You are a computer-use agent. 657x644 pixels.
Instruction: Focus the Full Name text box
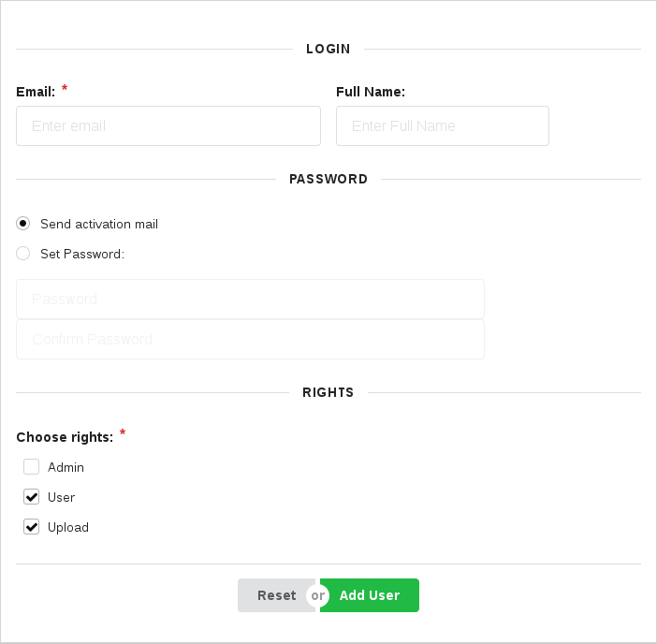point(442,125)
